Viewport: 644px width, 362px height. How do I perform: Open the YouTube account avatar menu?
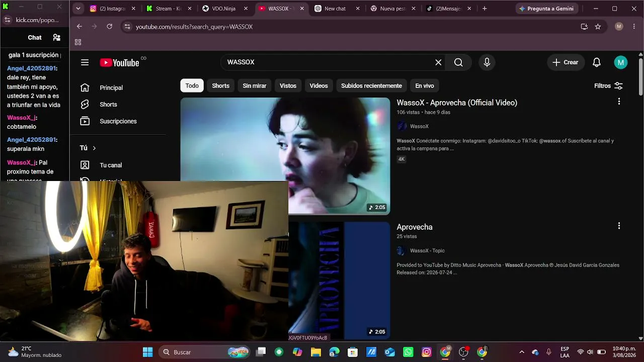(621, 62)
